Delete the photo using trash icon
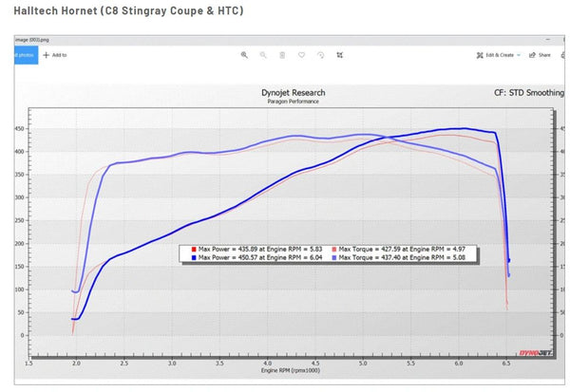The image size is (570, 392). click(282, 55)
